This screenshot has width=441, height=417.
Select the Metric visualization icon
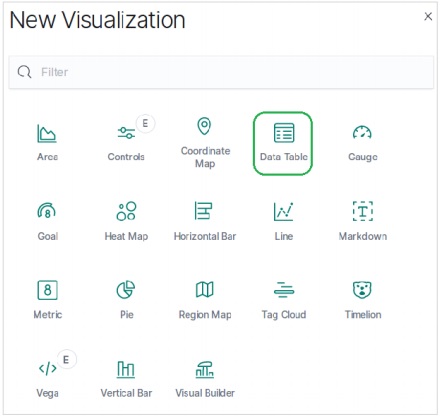(47, 290)
